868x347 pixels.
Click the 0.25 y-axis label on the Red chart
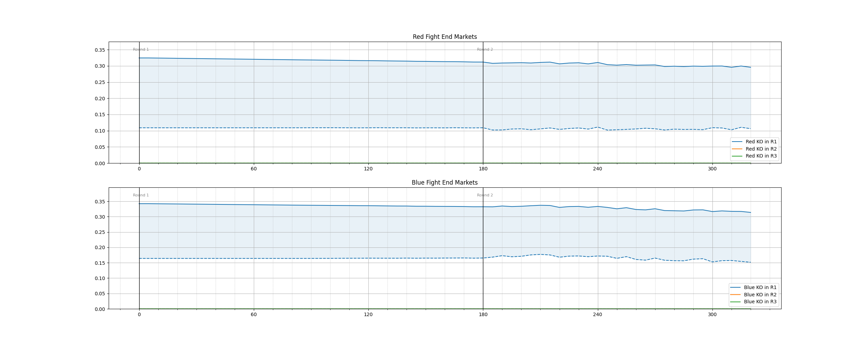pyautogui.click(x=100, y=82)
